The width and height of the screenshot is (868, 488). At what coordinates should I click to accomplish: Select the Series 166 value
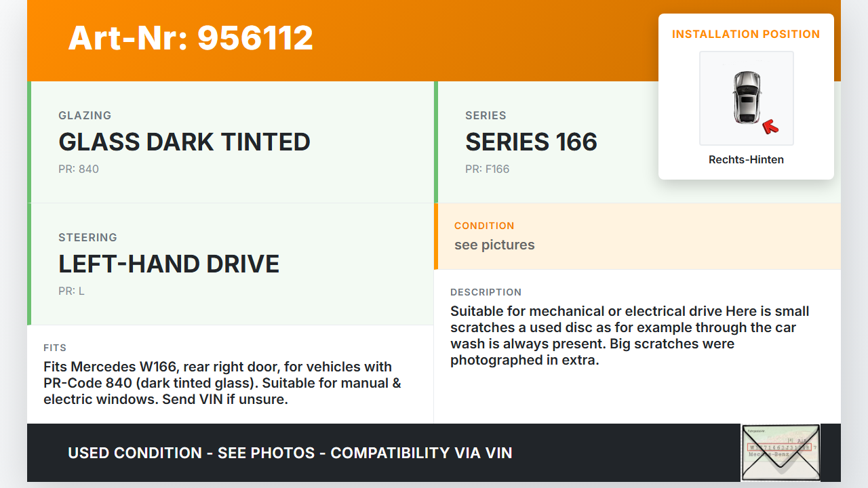coord(531,142)
